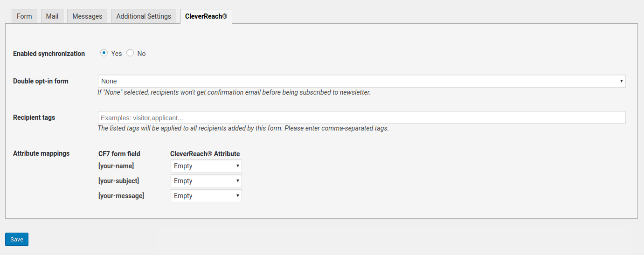This screenshot has width=644, height=255.
Task: Open the attribute dropdown for [your-subject]
Action: 206,181
